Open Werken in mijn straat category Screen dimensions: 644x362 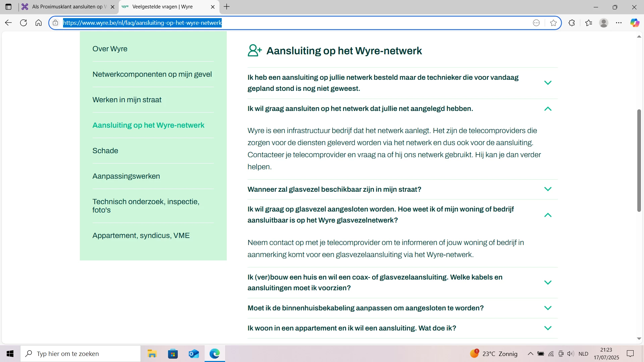(x=127, y=100)
